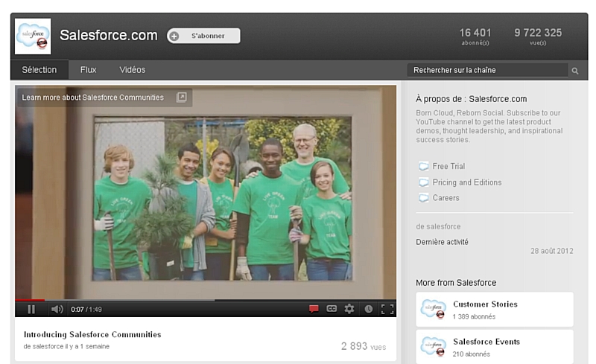596x364 pixels.
Task: Toggle video annotations red speech bubble
Action: click(314, 309)
